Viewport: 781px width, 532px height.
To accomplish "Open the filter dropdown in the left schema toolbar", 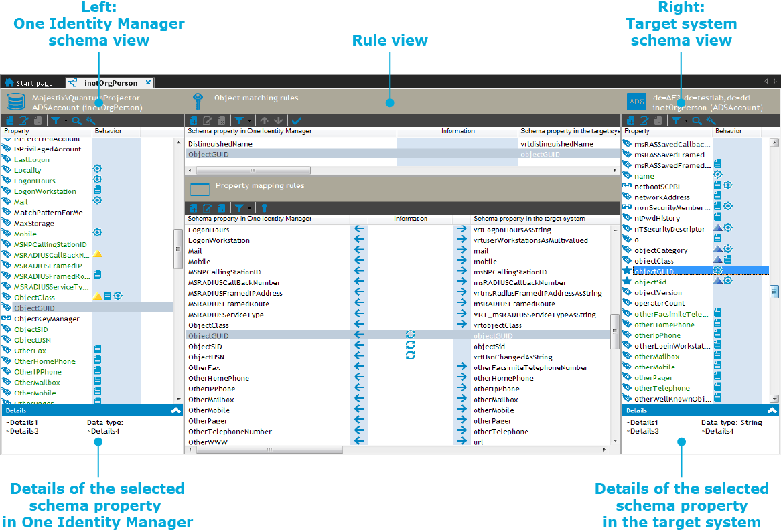I will point(58,121).
